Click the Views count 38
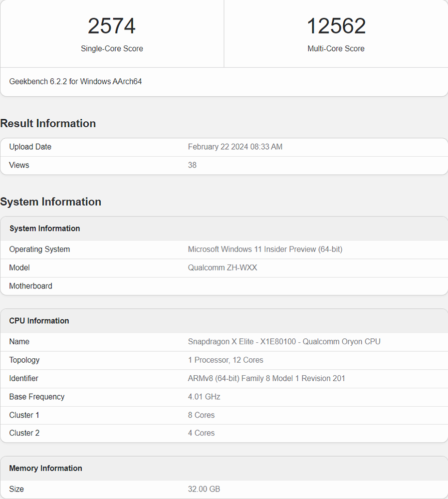The height and width of the screenshot is (499, 448). (192, 165)
